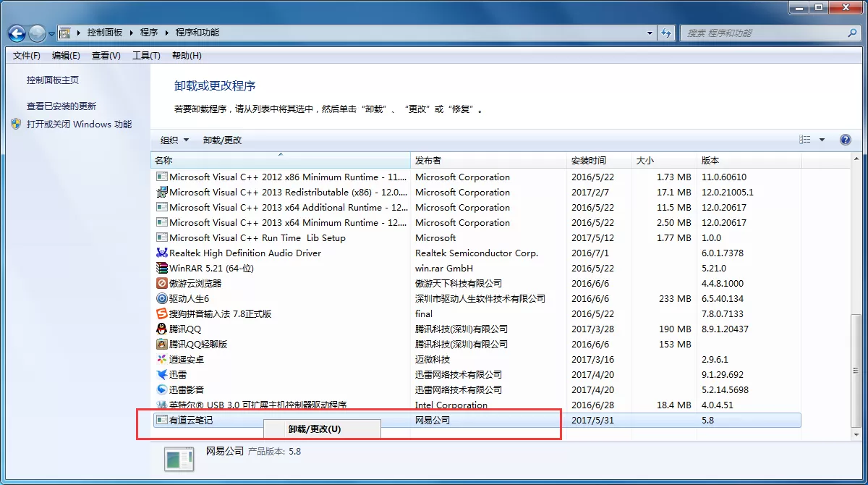Click the 腾讯QQ轻聊版 icon
This screenshot has height=485, width=868.
[x=162, y=344]
